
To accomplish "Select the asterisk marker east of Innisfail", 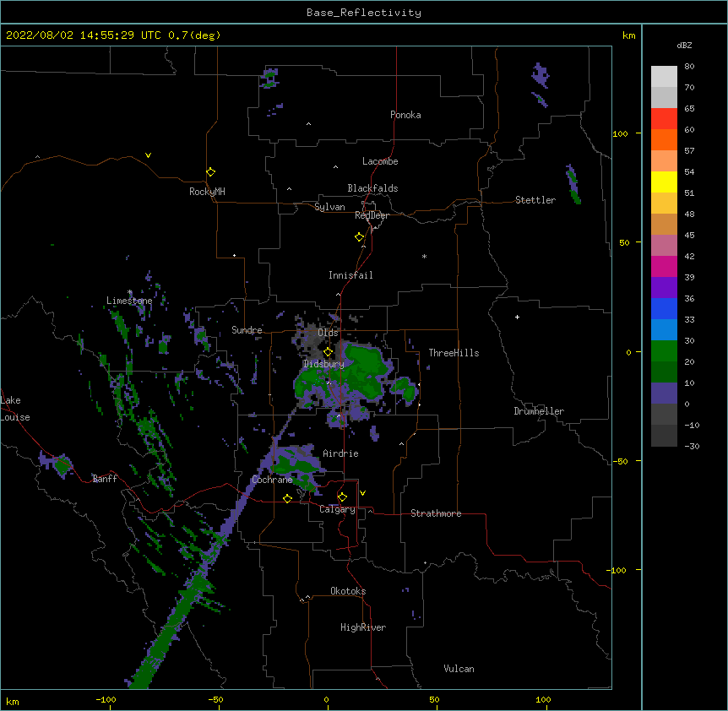I will coord(424,256).
